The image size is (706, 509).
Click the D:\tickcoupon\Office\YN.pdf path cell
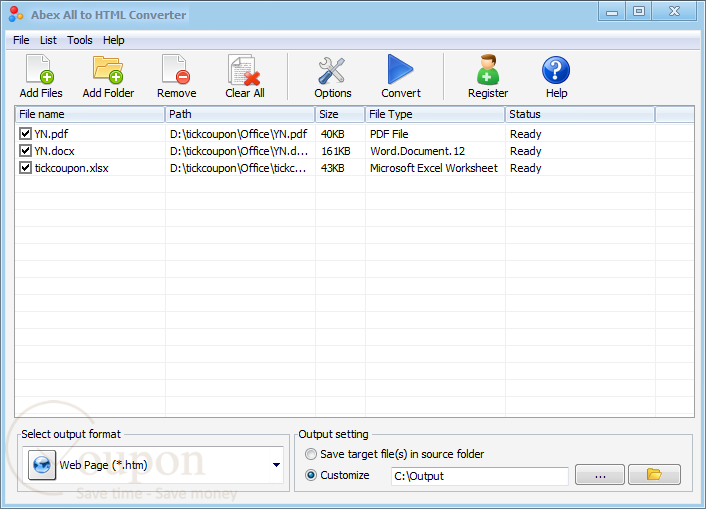(239, 134)
